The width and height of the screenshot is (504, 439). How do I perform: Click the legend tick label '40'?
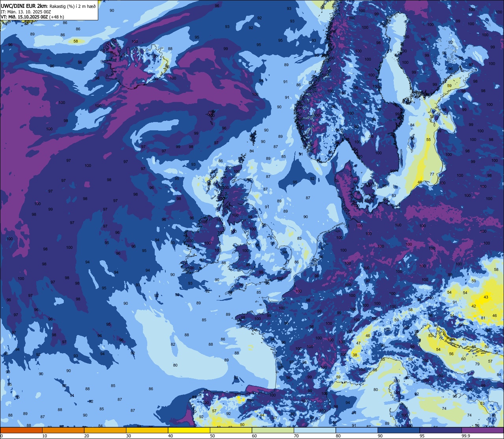170,436
